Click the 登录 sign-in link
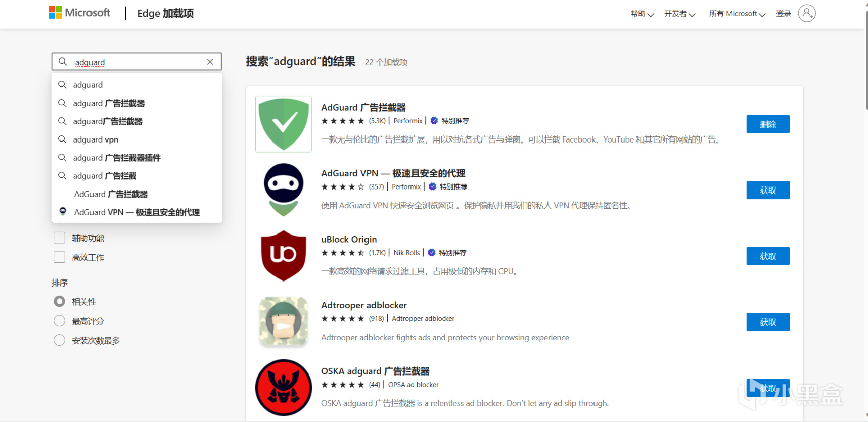The width and height of the screenshot is (868, 422). click(x=784, y=14)
